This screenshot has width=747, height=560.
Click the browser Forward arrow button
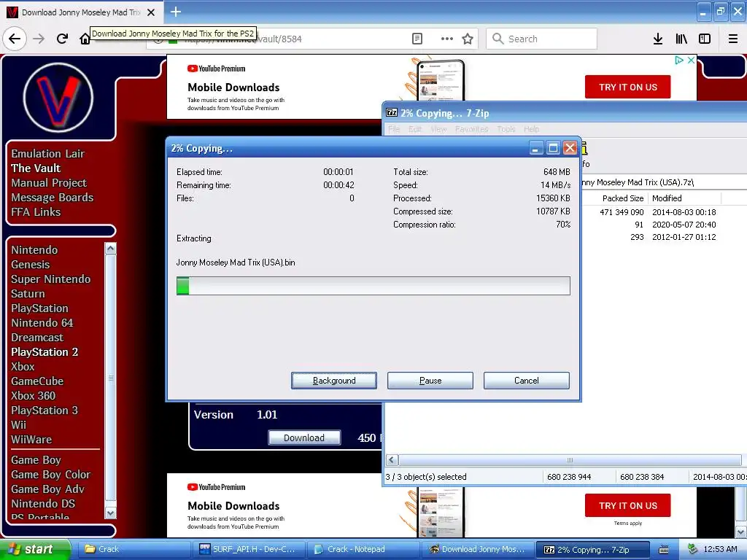pos(39,39)
